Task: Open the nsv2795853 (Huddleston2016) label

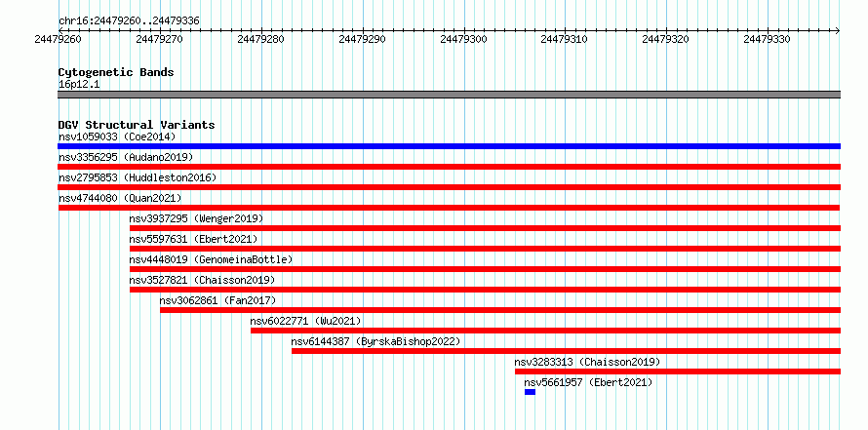Action: pyautogui.click(x=138, y=177)
